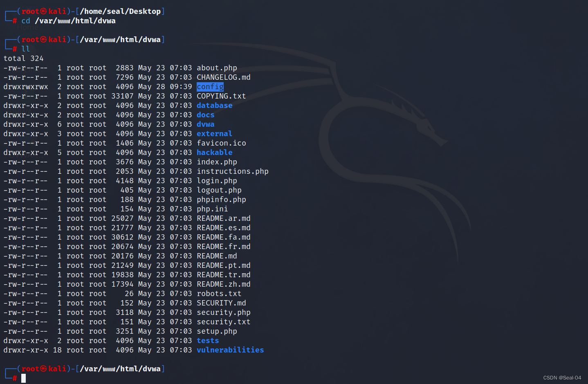
Task: Select the favicon.ico filename
Action: tap(221, 143)
